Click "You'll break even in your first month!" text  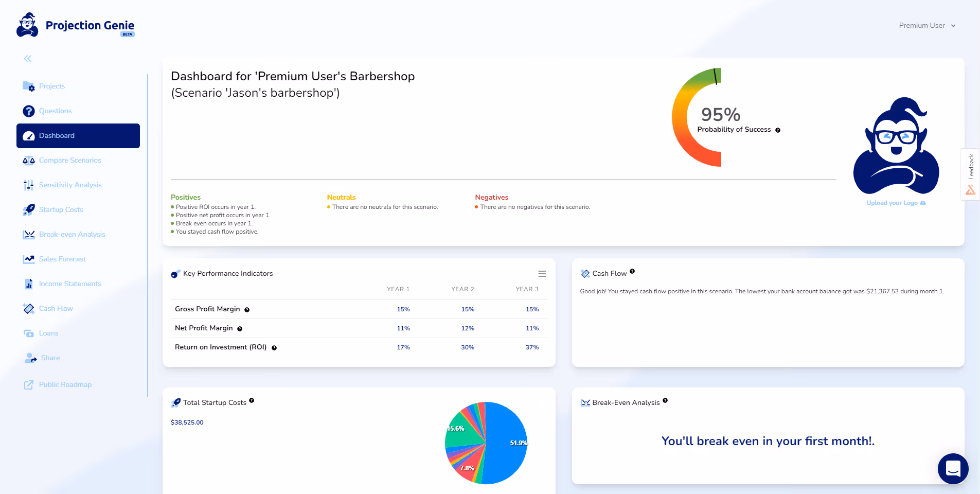pos(768,441)
